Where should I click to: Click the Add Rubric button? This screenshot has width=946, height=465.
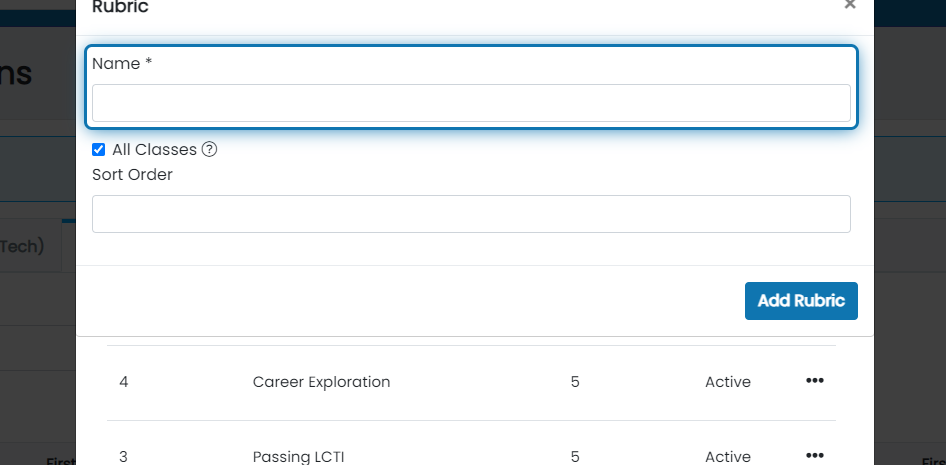[x=801, y=301]
